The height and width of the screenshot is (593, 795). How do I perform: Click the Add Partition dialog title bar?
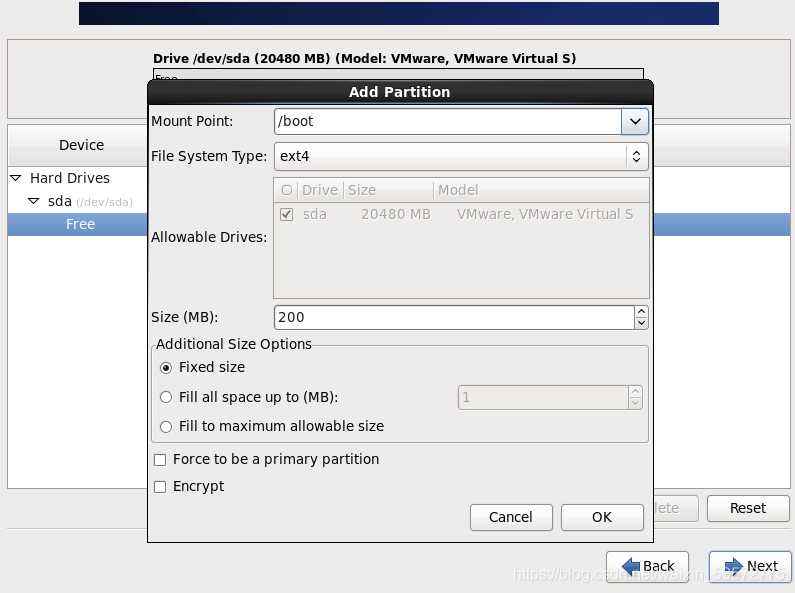(x=400, y=92)
